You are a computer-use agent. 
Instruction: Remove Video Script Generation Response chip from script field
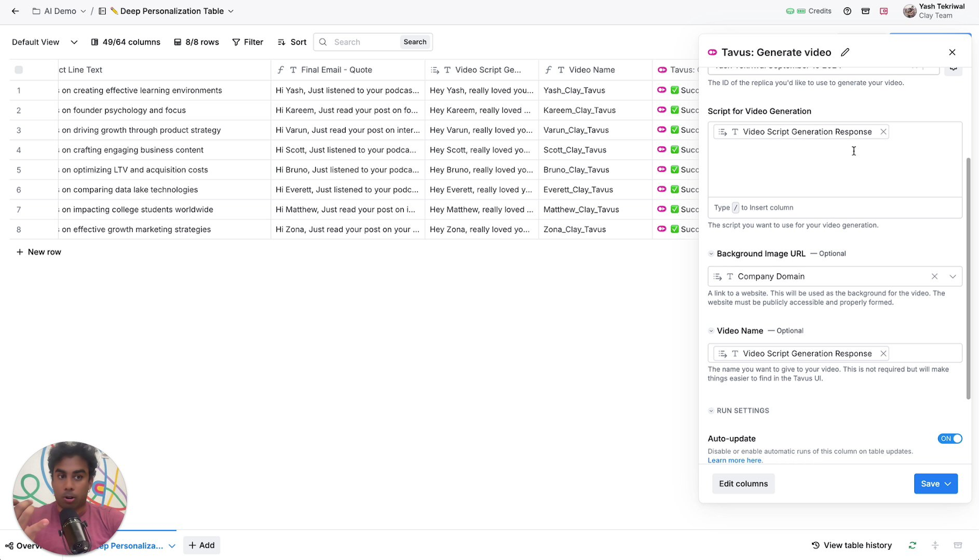(x=884, y=131)
